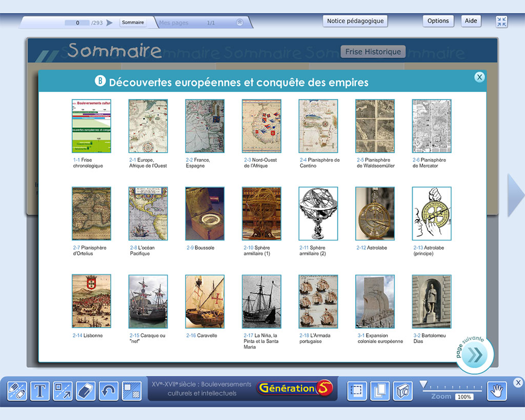
Task: Open the 2-12 Astrolabe thumbnail
Action: click(x=375, y=214)
